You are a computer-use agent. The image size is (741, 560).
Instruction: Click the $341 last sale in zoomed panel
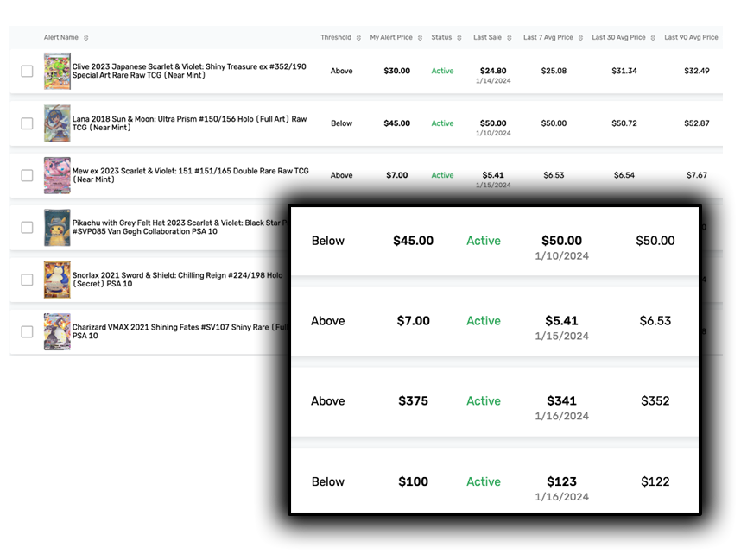[x=561, y=401]
